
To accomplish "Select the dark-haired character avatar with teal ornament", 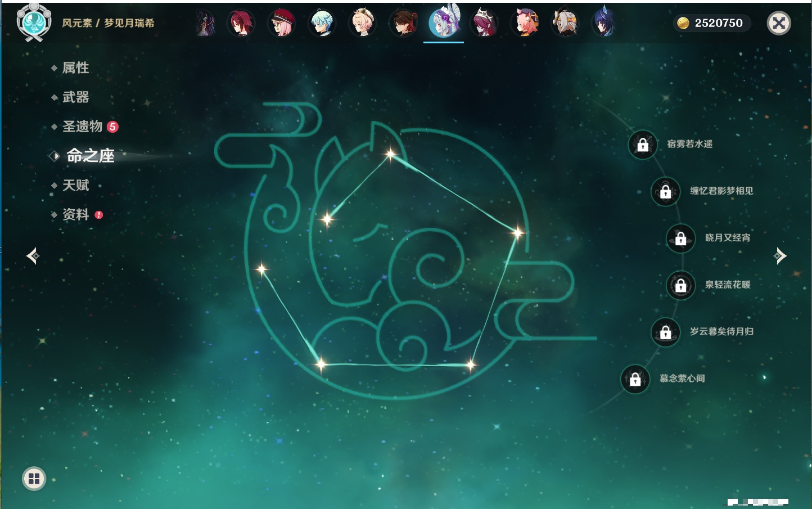I will pyautogui.click(x=205, y=23).
